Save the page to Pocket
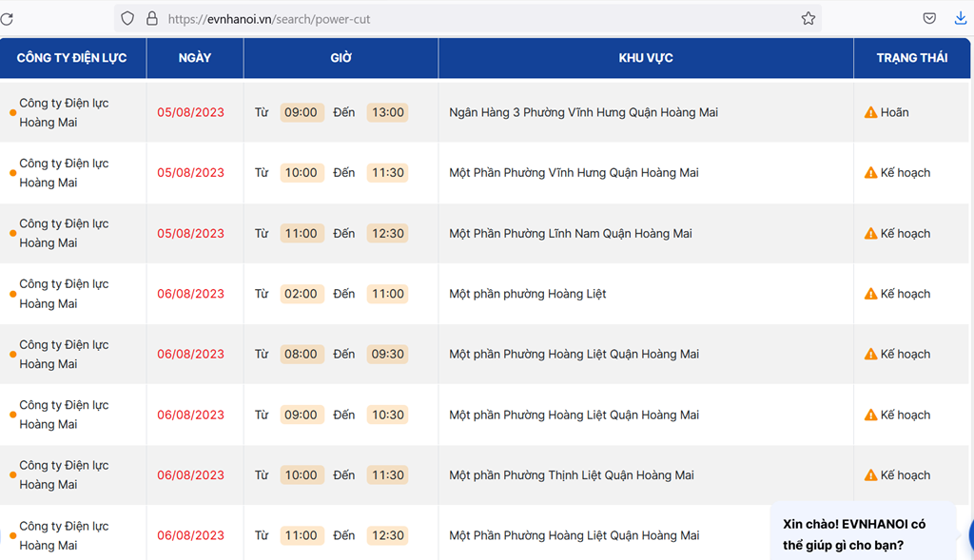Viewport: 974px width, 560px height. click(x=929, y=19)
